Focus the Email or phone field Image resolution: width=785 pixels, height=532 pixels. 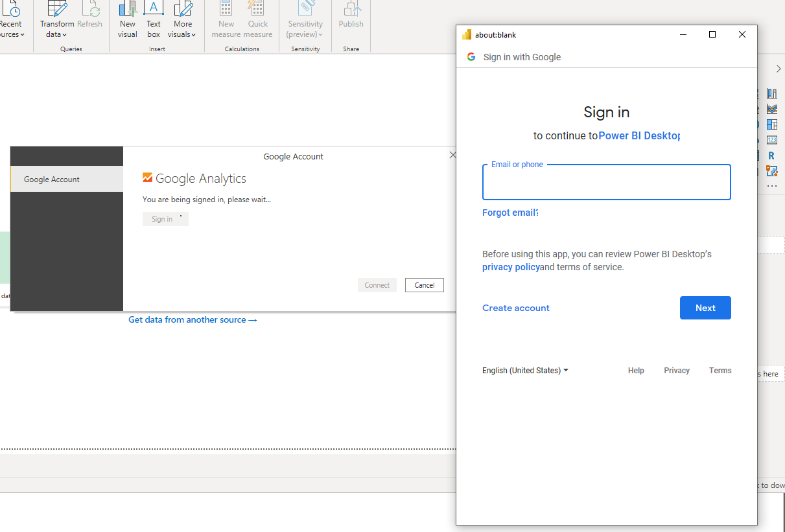pyautogui.click(x=607, y=182)
